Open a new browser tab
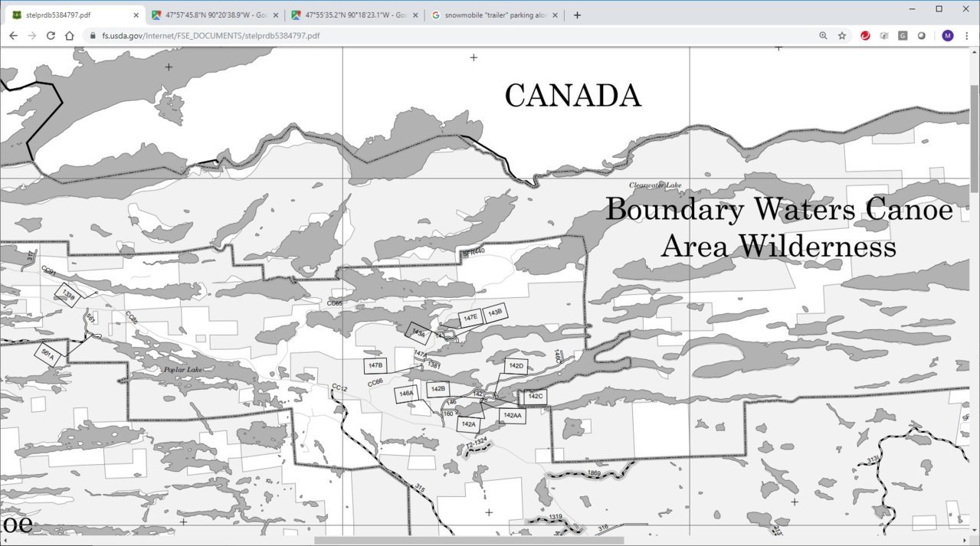 (x=577, y=15)
